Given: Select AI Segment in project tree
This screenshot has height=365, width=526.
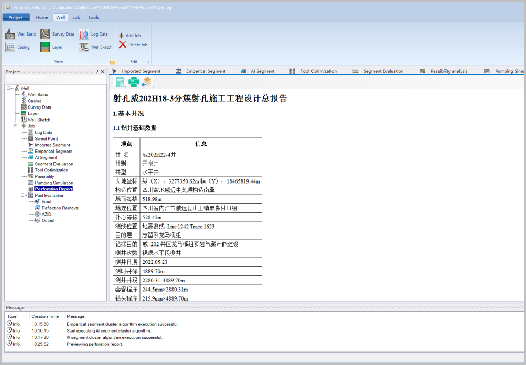Looking at the screenshot, I should pos(43,157).
